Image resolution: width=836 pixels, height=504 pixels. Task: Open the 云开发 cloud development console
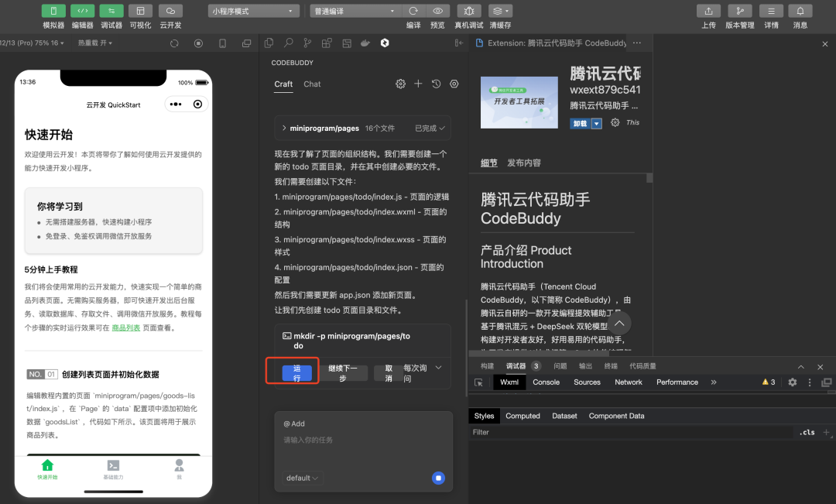click(170, 11)
